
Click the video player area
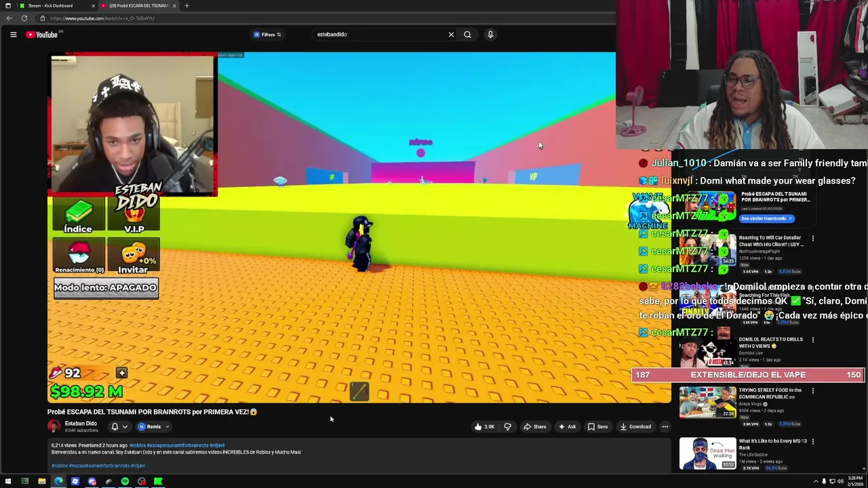click(x=359, y=227)
